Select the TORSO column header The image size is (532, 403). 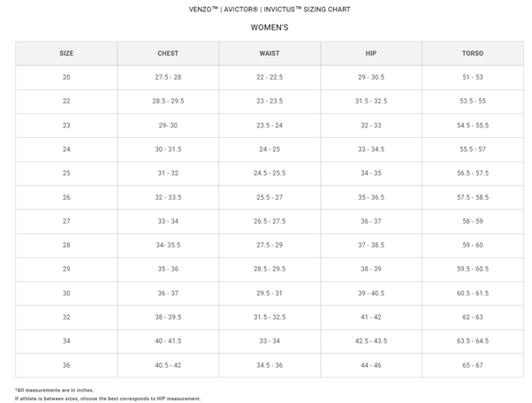[x=473, y=53]
